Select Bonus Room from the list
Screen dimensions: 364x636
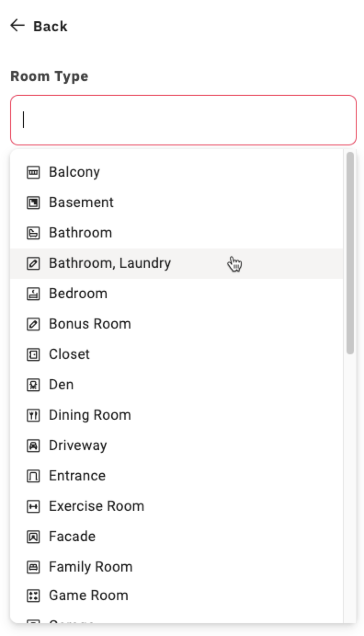[x=90, y=324]
